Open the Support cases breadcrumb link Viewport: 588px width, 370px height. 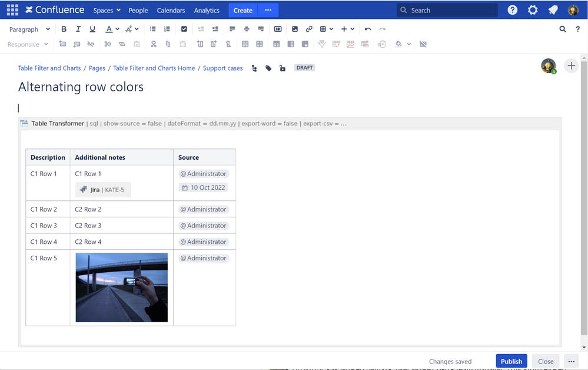pyautogui.click(x=222, y=68)
